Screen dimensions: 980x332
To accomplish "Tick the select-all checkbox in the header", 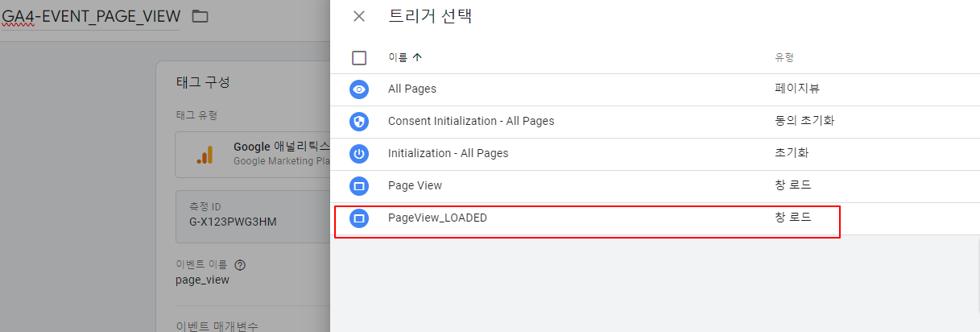I will click(359, 57).
